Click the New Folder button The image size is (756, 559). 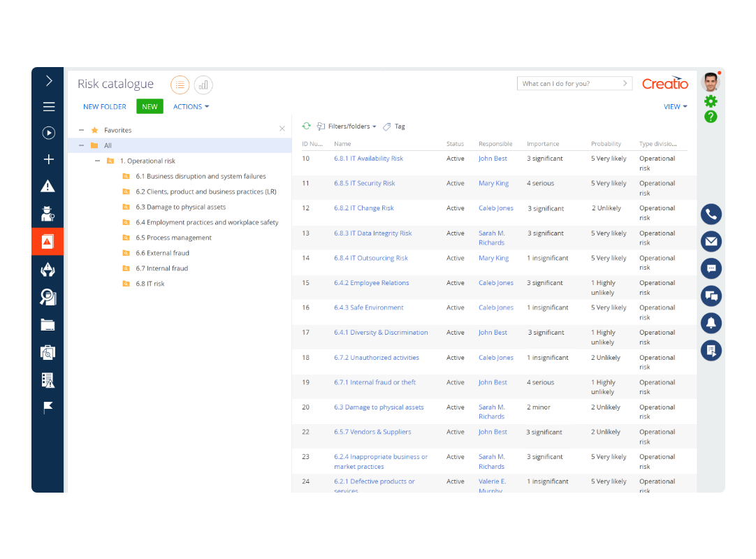click(x=105, y=107)
